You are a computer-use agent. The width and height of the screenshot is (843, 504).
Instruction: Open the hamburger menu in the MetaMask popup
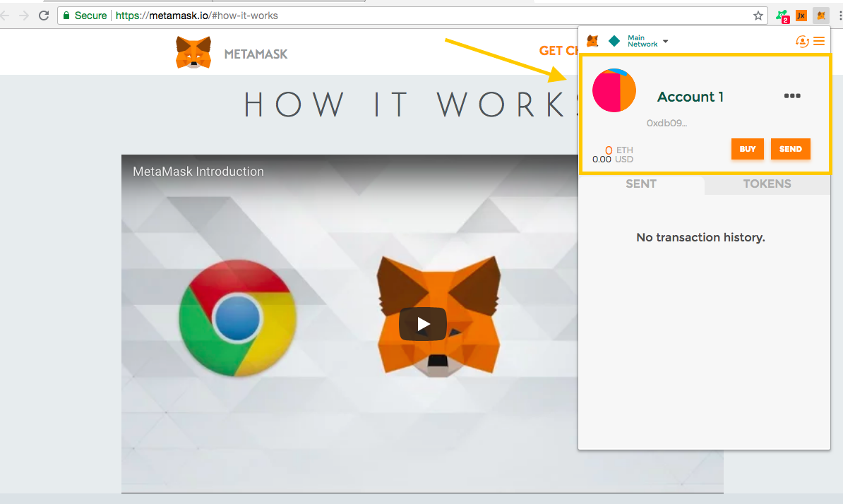819,41
